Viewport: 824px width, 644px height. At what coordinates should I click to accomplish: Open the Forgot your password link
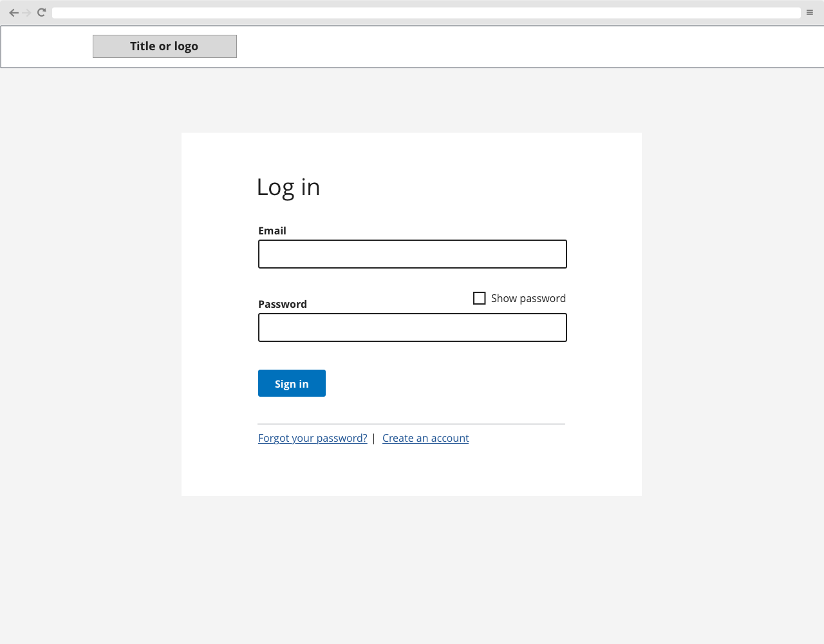312,438
